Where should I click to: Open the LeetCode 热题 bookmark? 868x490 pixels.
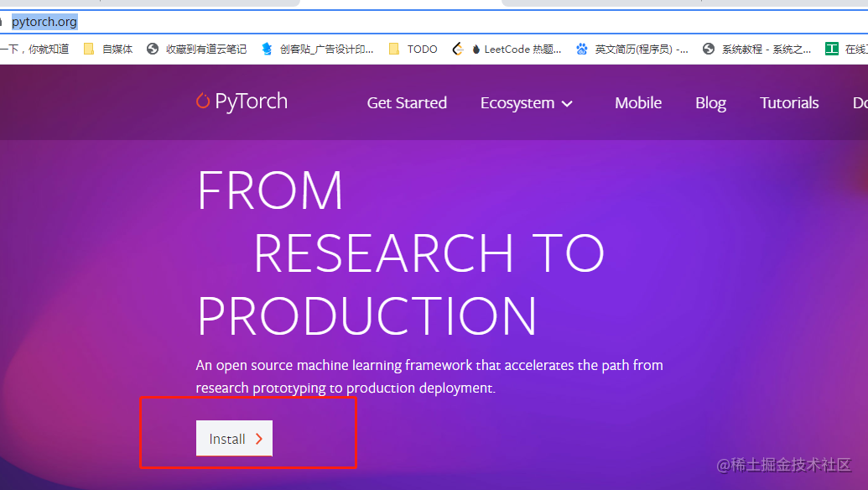[507, 50]
